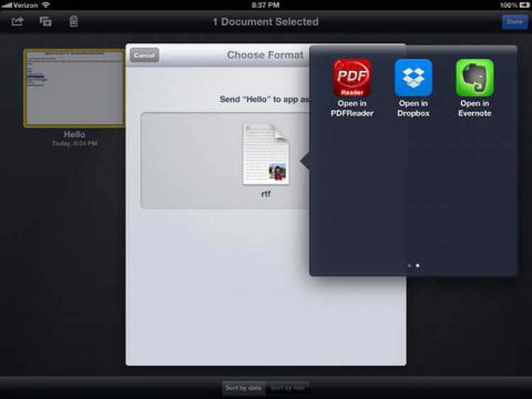Tap the 8:37 PM clock in status bar
The image size is (532, 399).
(266, 5)
